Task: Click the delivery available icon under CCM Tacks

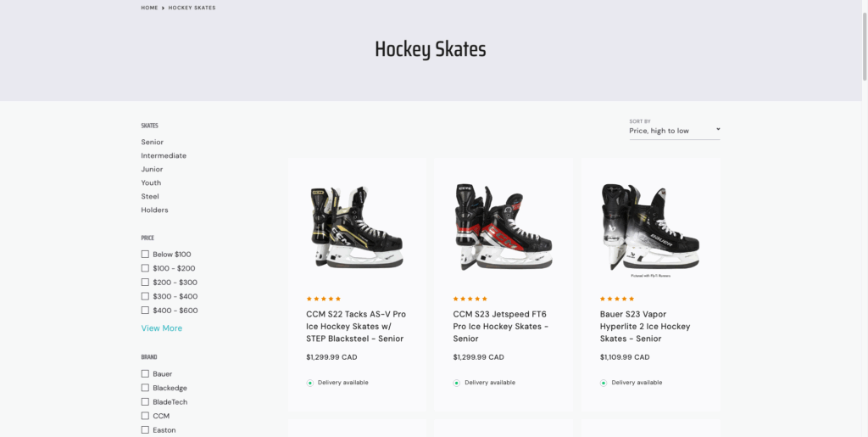Action: click(310, 383)
